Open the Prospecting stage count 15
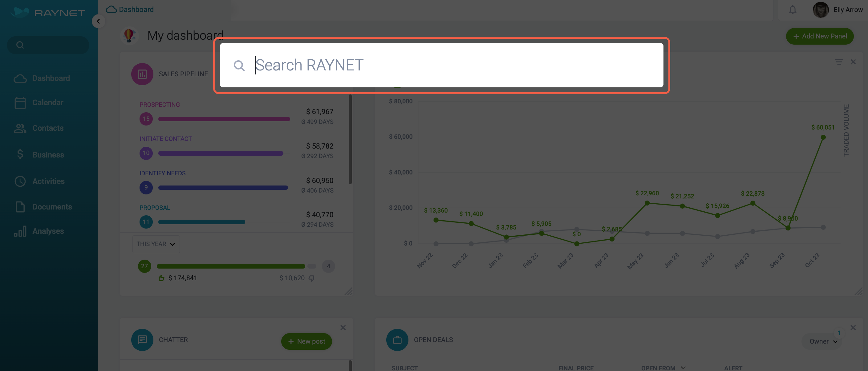Image resolution: width=868 pixels, height=371 pixels. tap(146, 119)
